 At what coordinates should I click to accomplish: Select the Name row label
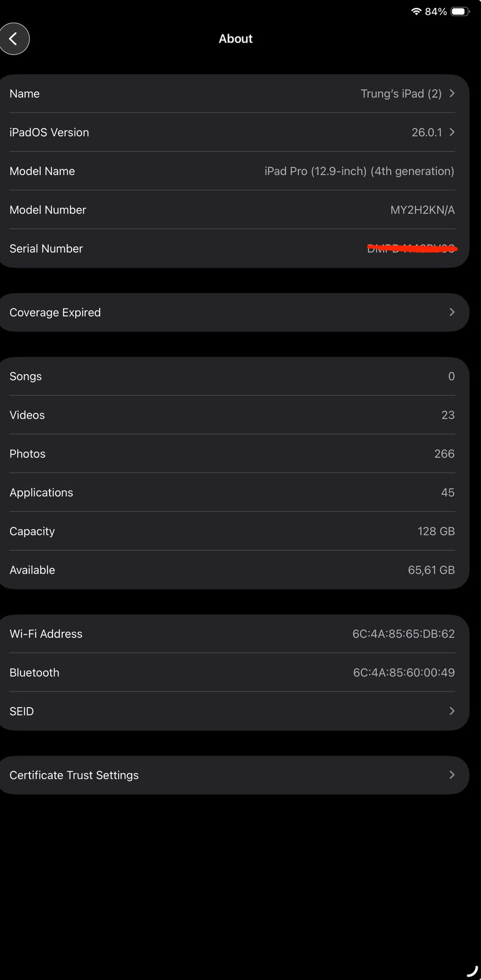click(x=25, y=94)
